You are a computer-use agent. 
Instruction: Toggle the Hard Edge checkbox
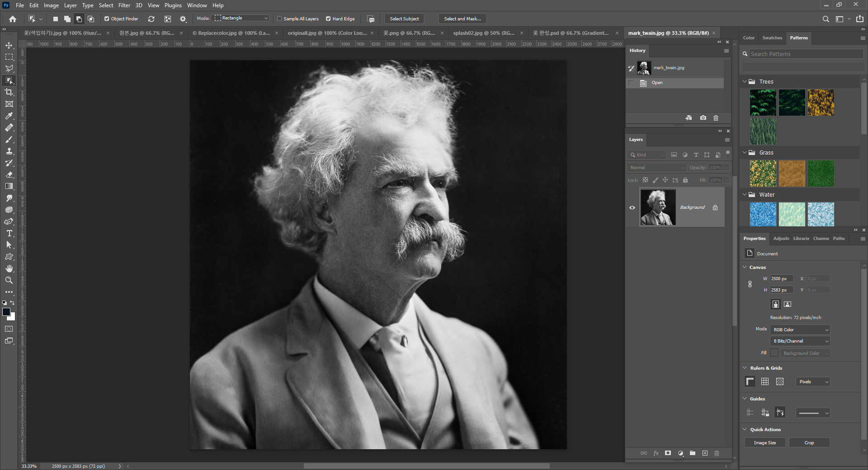(x=328, y=19)
